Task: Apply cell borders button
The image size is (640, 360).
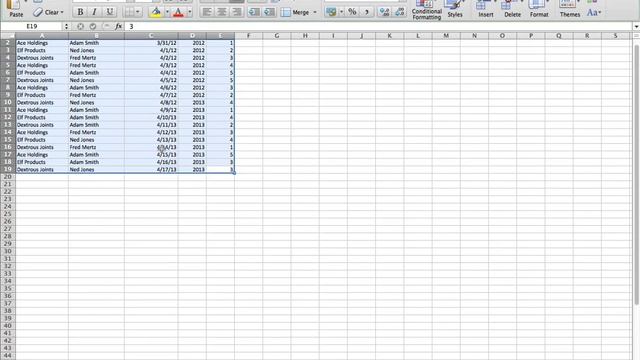Action: coord(129,12)
